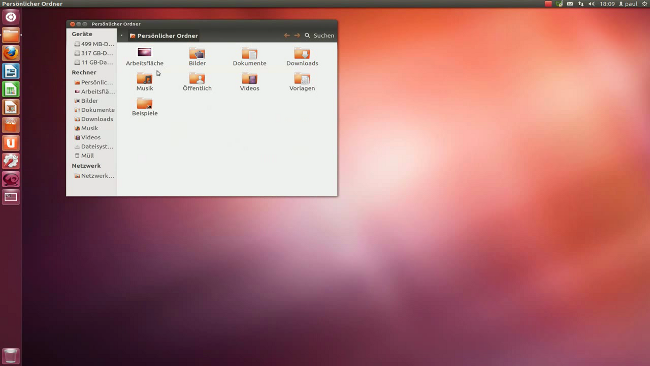Select Dateisyst... in the sidebar
The image size is (650, 366).
[94, 146]
